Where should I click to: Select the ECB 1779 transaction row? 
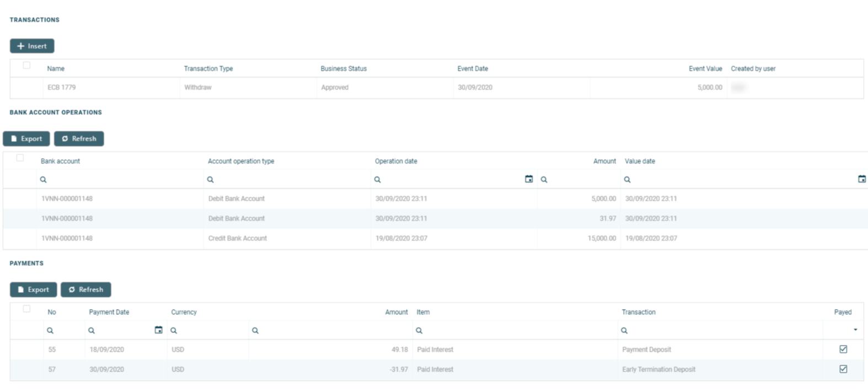[62, 88]
